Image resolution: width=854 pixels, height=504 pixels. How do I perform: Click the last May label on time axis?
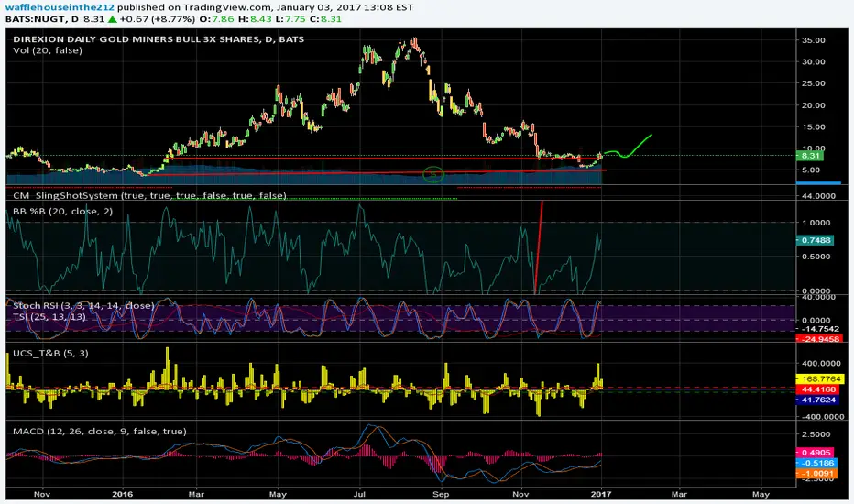click(x=761, y=494)
